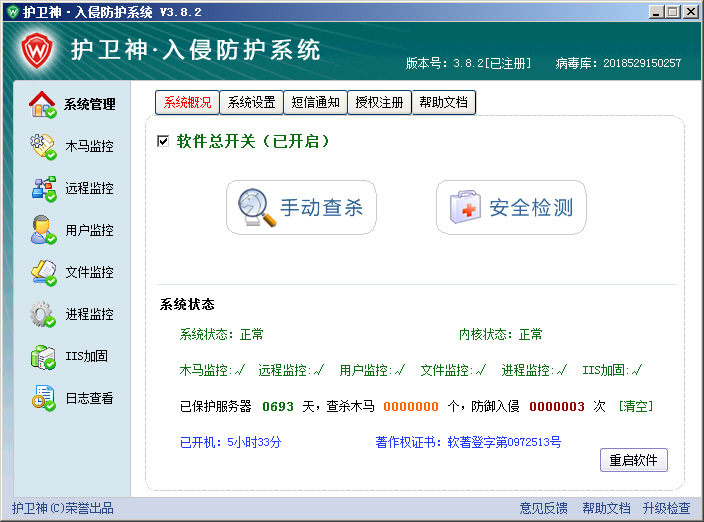Open the 意见反馈 link in footer
The height and width of the screenshot is (522, 704).
tap(543, 508)
